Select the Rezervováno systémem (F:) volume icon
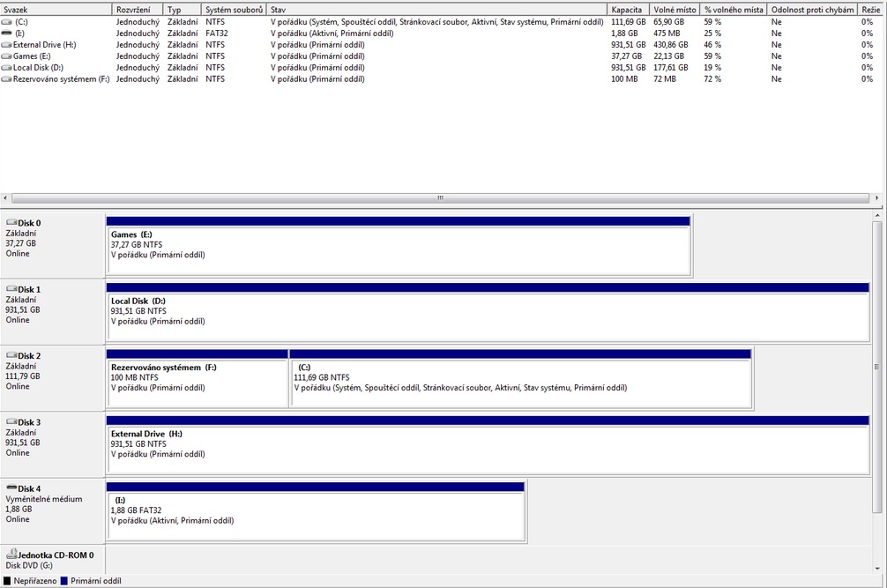This screenshot has height=588, width=887. click(8, 78)
